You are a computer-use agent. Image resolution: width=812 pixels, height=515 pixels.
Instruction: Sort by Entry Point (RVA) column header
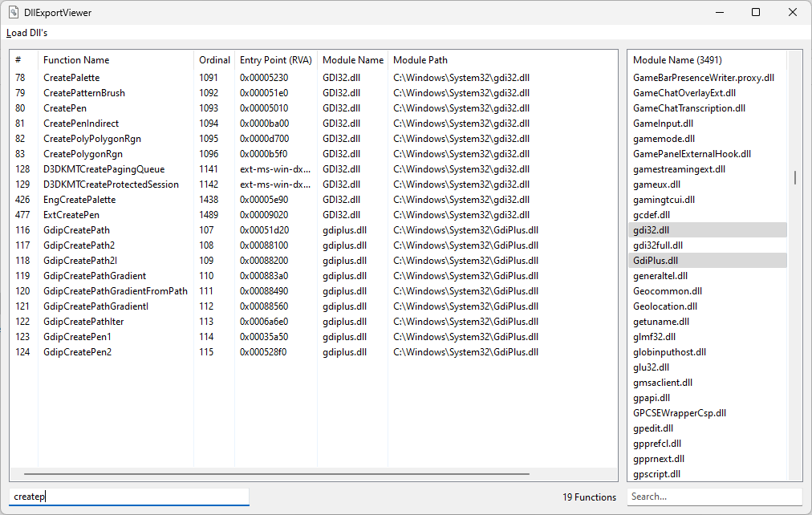pos(275,60)
